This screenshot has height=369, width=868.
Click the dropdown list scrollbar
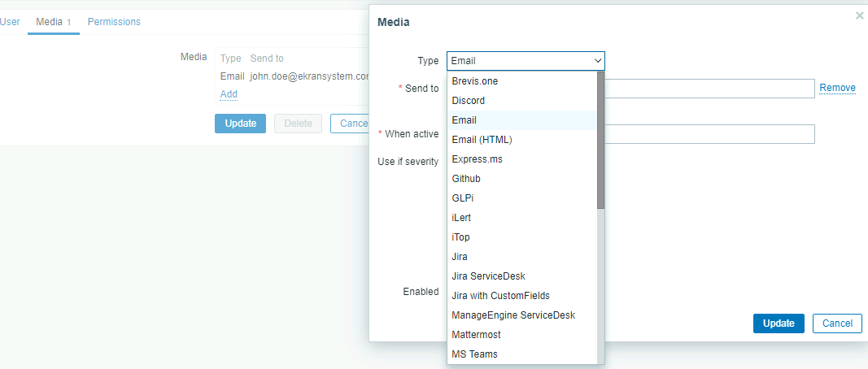click(x=601, y=140)
